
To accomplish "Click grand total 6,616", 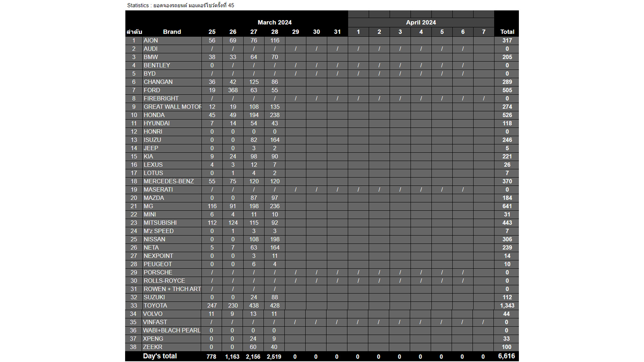I will 506,356.
